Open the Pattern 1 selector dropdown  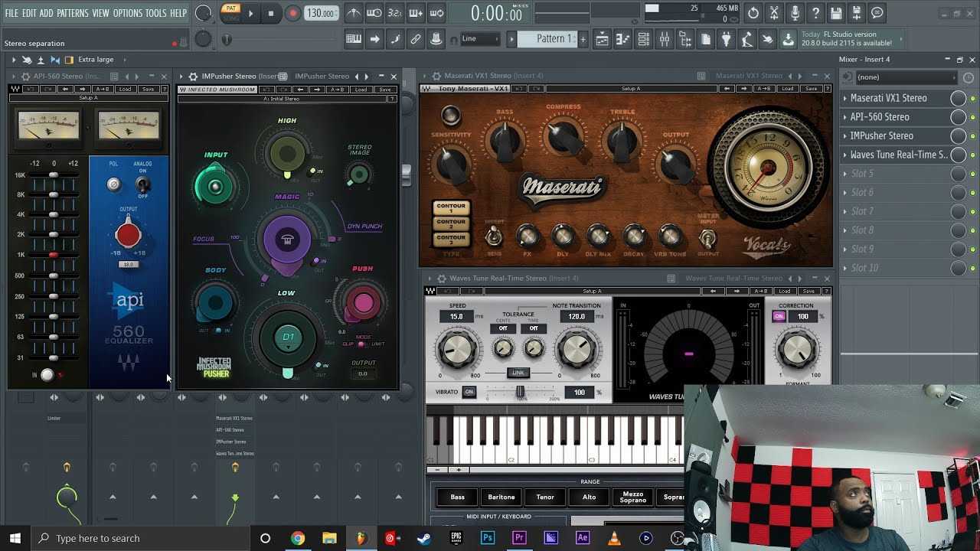pyautogui.click(x=547, y=39)
